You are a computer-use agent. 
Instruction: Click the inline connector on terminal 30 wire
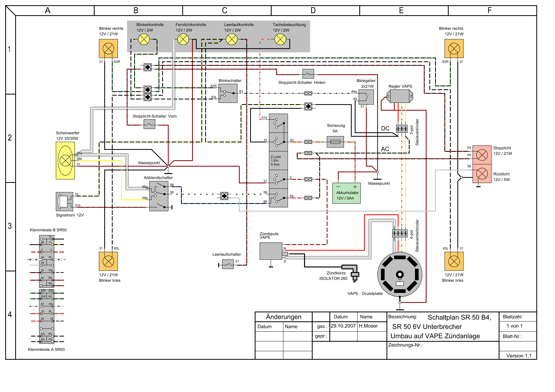(308, 142)
